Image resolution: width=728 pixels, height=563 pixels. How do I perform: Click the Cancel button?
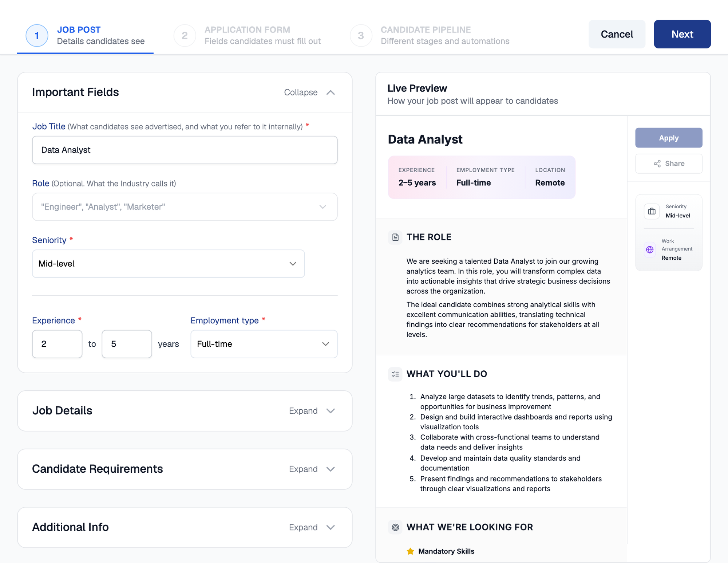point(617,34)
